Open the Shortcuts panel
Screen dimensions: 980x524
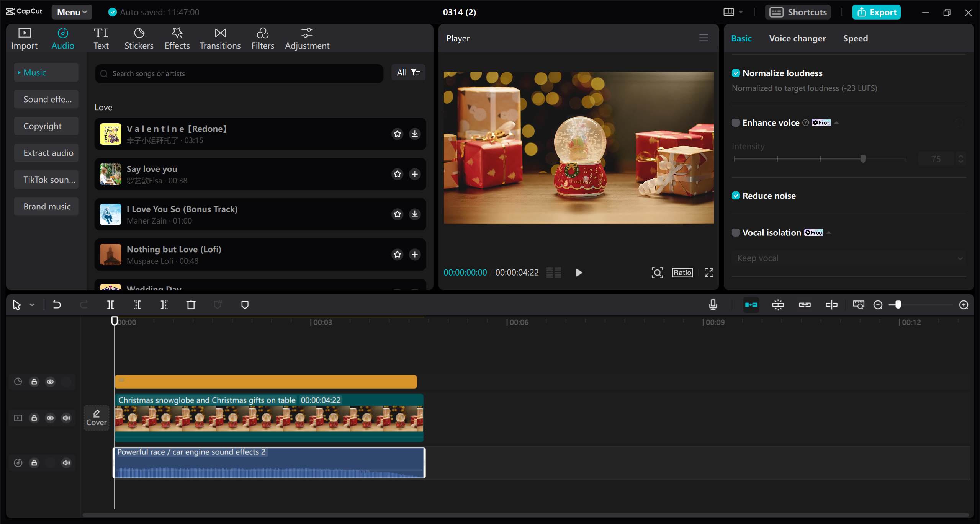pos(798,12)
